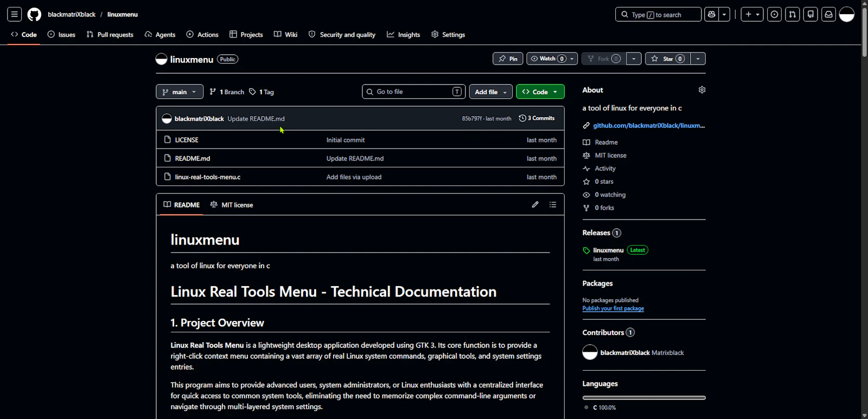Open the Copilot chat icon
The width and height of the screenshot is (868, 419).
[712, 15]
